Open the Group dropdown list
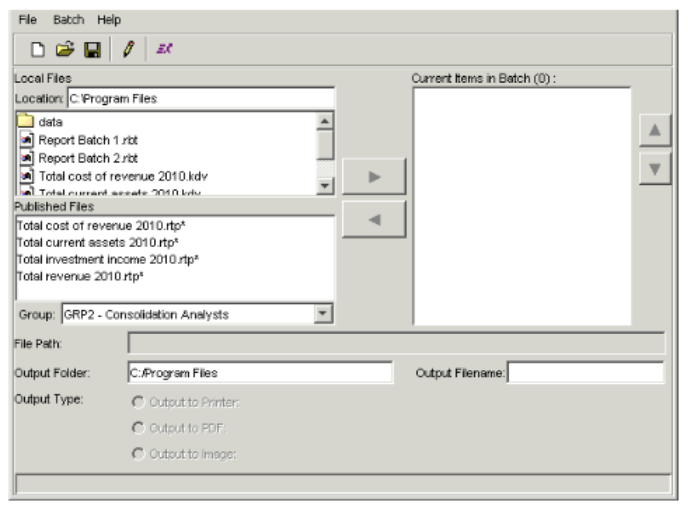The image size is (688, 514). (x=322, y=314)
